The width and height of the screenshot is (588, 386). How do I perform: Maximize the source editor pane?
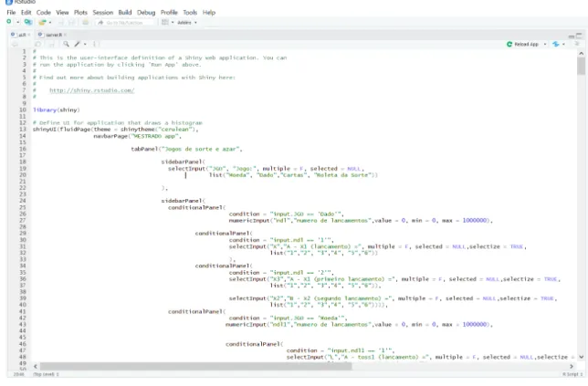tap(579, 36)
